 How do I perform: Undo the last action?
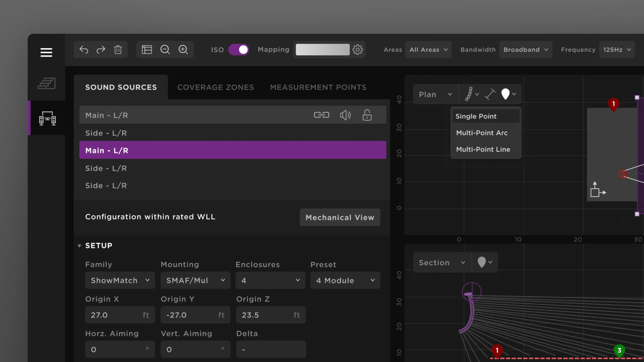tap(84, 49)
